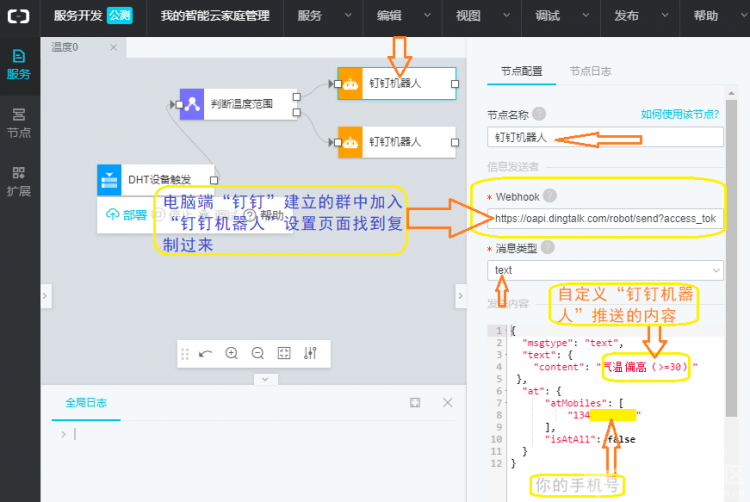Open the 服务 sidebar section

(x=19, y=65)
